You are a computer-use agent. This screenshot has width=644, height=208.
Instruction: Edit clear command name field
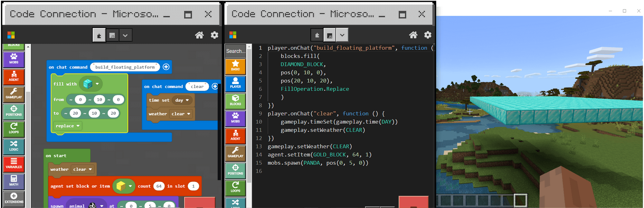(x=197, y=86)
